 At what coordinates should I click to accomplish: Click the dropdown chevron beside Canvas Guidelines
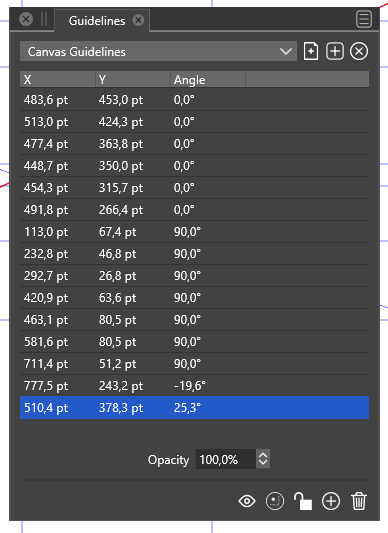click(286, 51)
